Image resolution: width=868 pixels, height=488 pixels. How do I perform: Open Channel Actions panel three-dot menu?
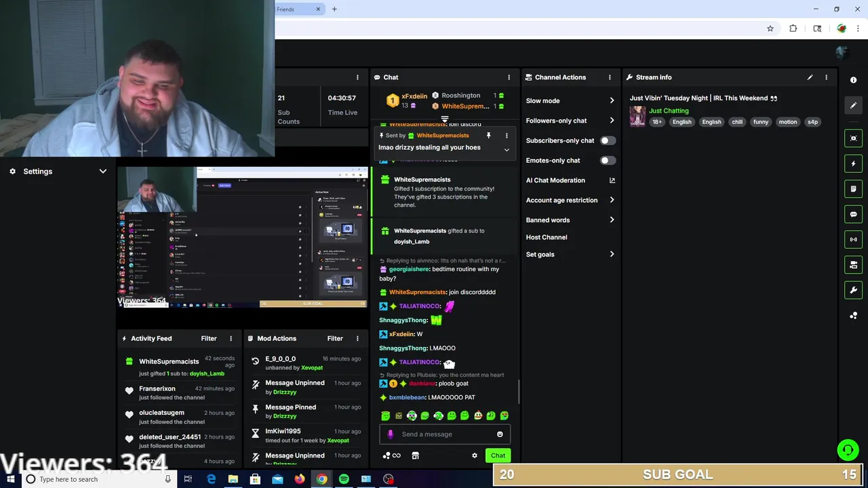[x=610, y=77]
